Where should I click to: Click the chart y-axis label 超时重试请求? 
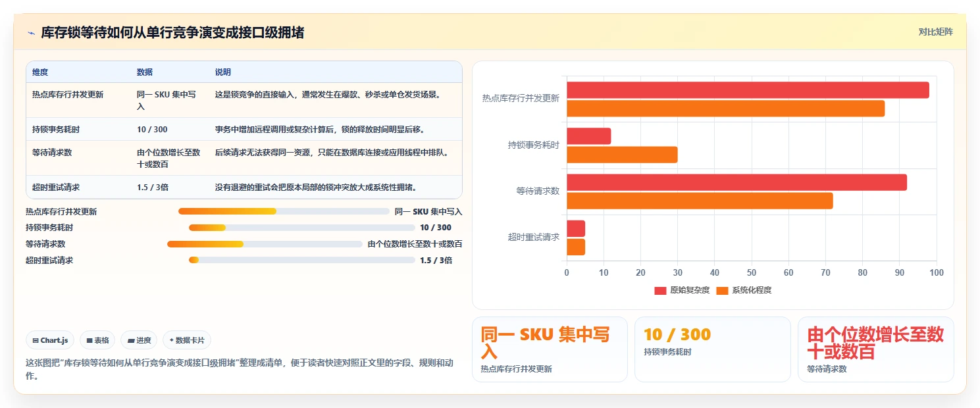pos(534,238)
